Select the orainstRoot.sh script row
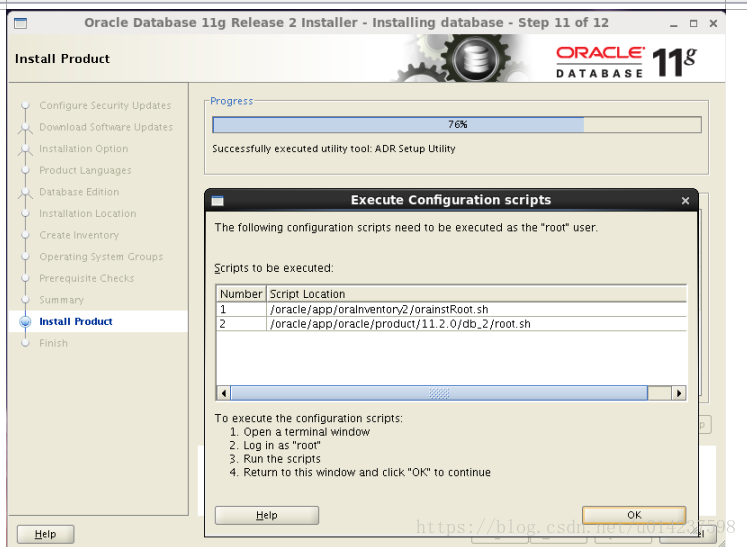 point(451,309)
